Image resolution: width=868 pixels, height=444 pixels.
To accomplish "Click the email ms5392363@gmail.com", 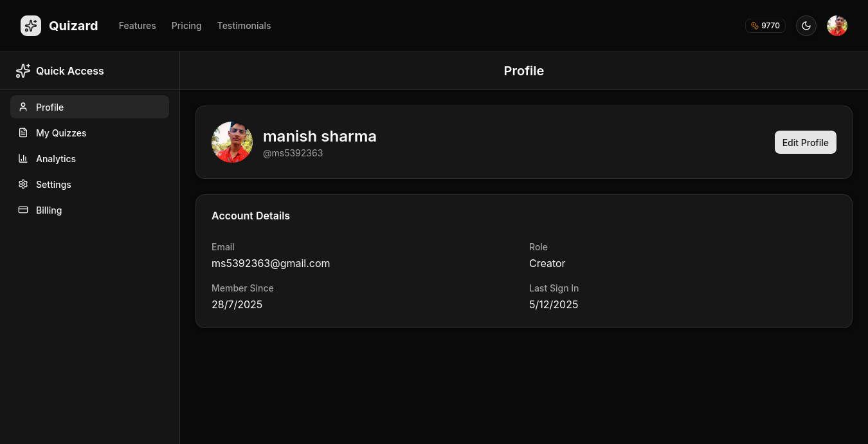I will (x=271, y=263).
